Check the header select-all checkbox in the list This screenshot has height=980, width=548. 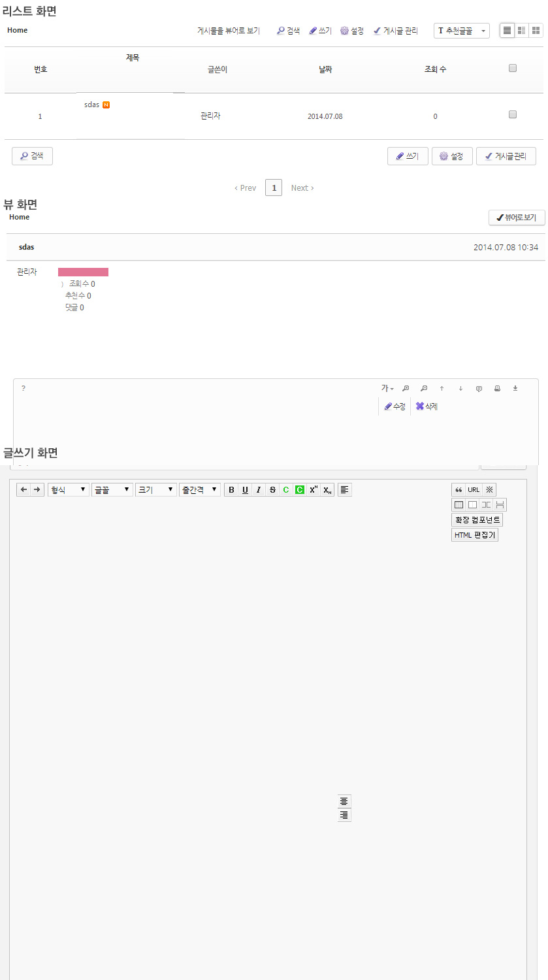pyautogui.click(x=513, y=67)
